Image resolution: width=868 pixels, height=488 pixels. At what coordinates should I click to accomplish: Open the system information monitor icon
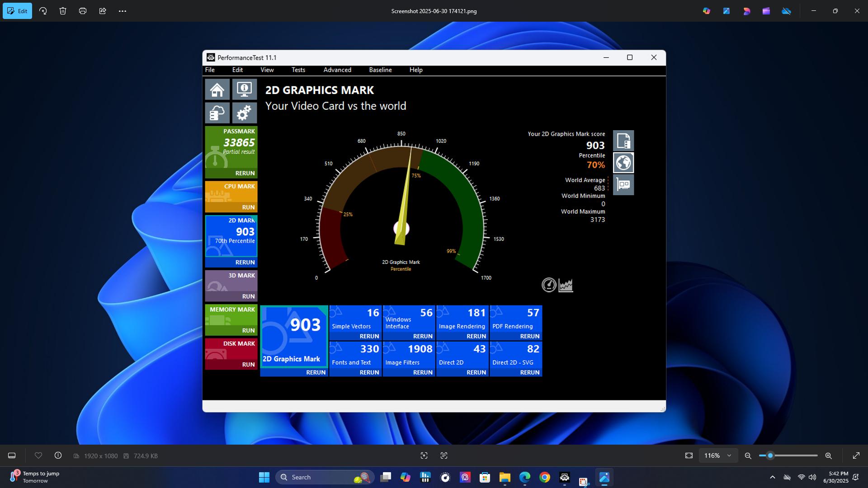[245, 89]
